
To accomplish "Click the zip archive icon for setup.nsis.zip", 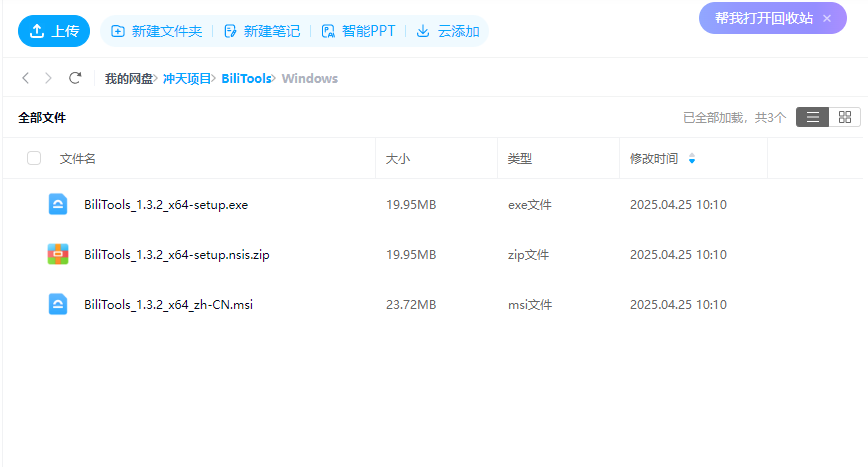I will [58, 254].
